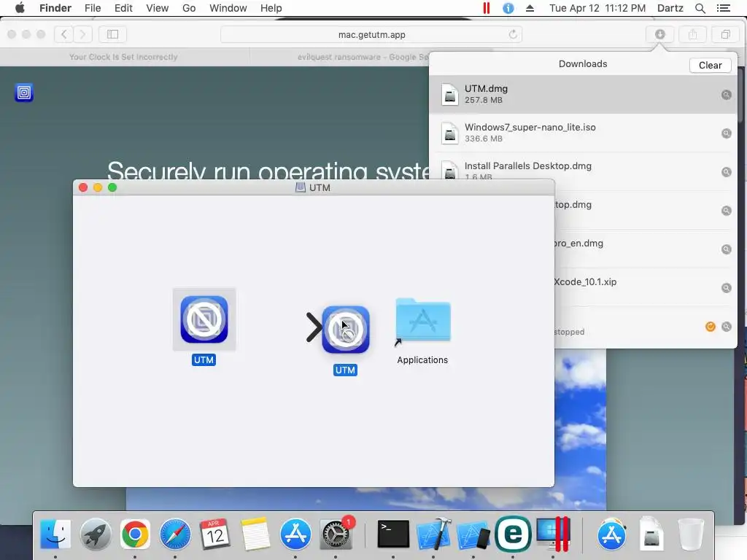This screenshot has height=560, width=747.
Task: Show UTM.dmg in Finder magnifier
Action: click(726, 95)
